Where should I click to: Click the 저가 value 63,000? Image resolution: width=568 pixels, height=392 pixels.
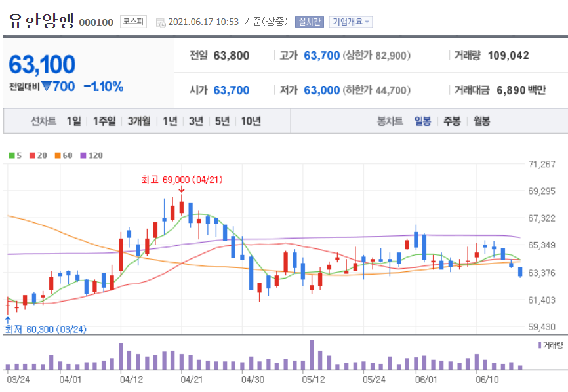click(321, 90)
